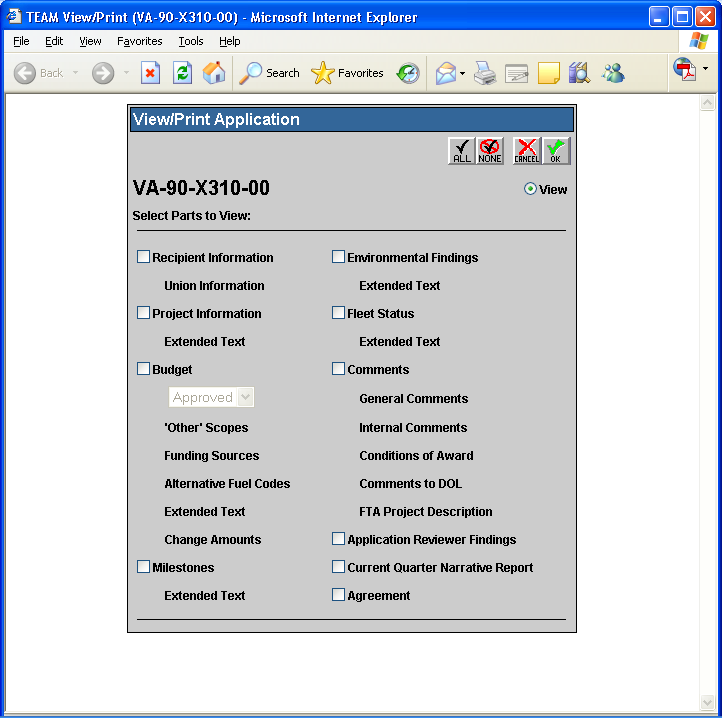Image resolution: width=722 pixels, height=718 pixels.
Task: Go Forward in browser toolbar
Action: 103,73
